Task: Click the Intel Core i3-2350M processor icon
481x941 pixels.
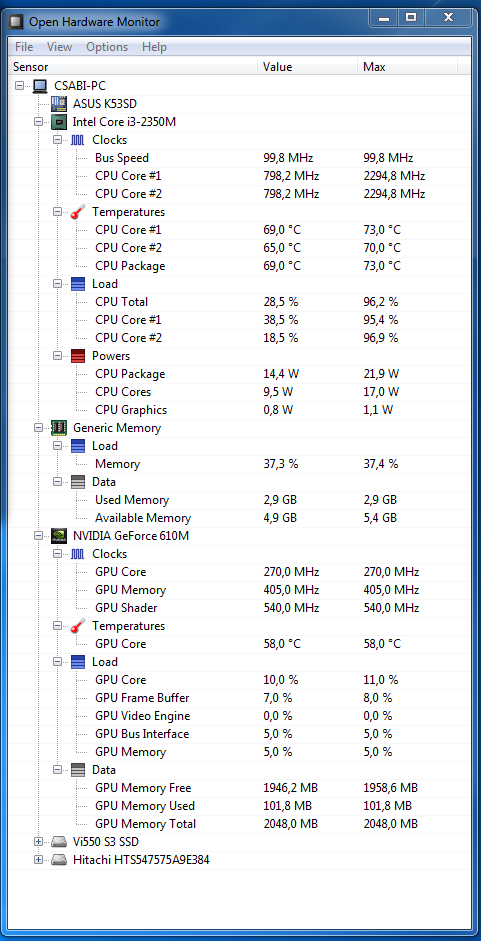Action: click(x=59, y=122)
